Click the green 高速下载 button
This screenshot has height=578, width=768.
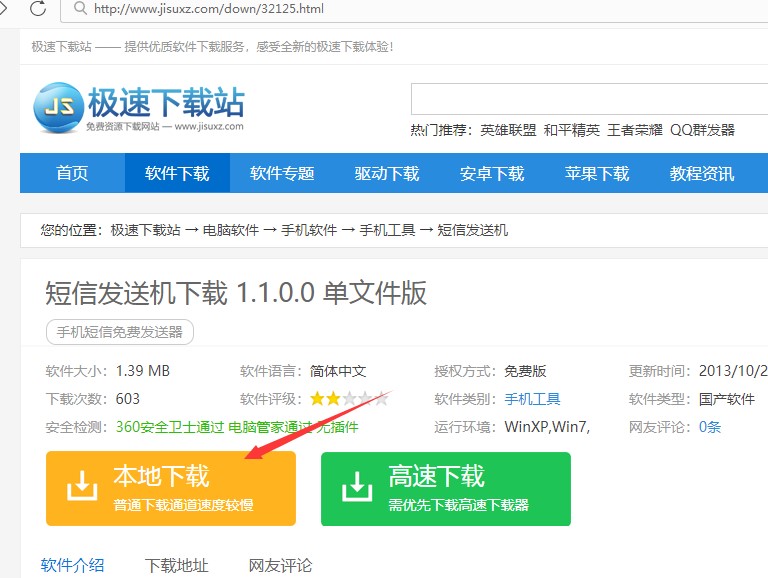click(x=446, y=489)
